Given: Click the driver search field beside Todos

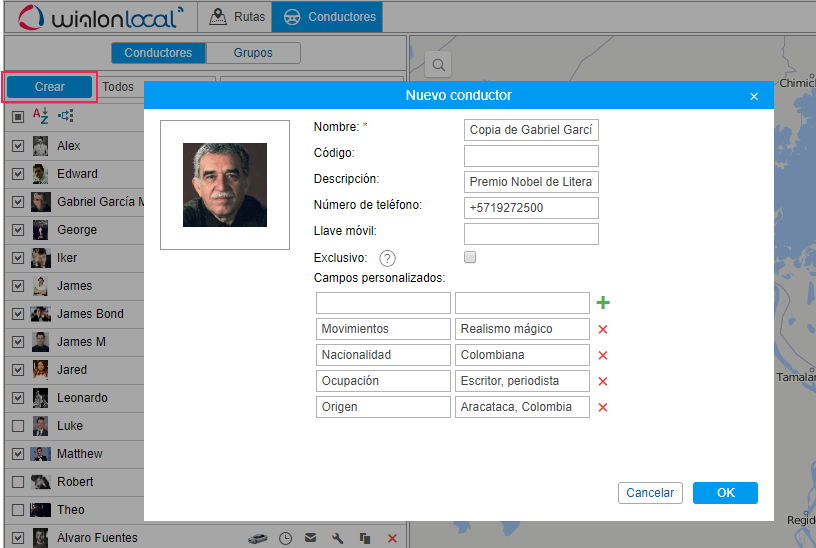Looking at the screenshot, I should pos(311,80).
